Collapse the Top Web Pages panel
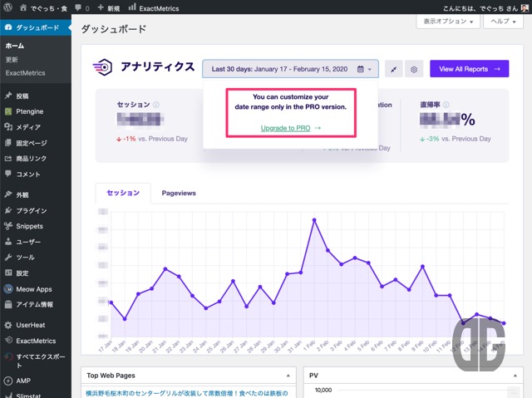 click(x=288, y=376)
